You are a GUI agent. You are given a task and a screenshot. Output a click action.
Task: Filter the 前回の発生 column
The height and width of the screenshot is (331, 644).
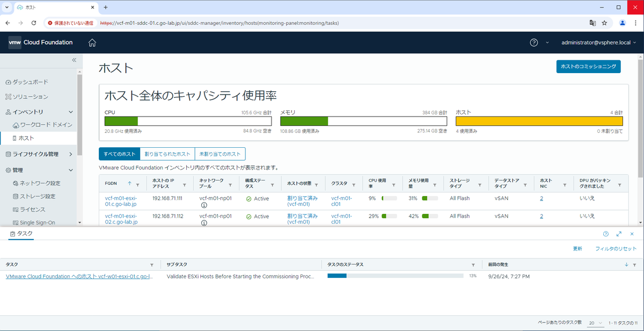pos(634,265)
